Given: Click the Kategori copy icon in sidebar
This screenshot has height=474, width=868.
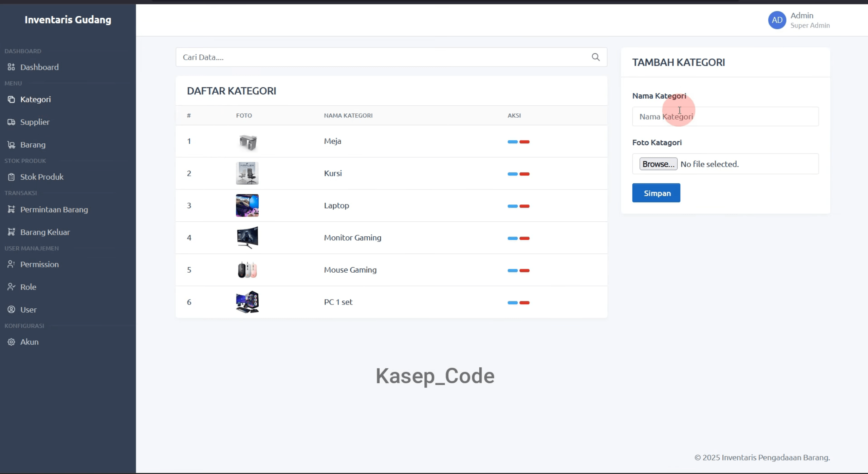Looking at the screenshot, I should coord(11,99).
